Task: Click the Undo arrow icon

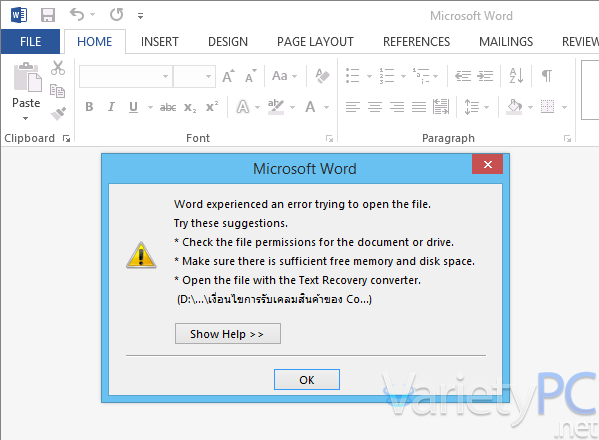Action: click(77, 15)
